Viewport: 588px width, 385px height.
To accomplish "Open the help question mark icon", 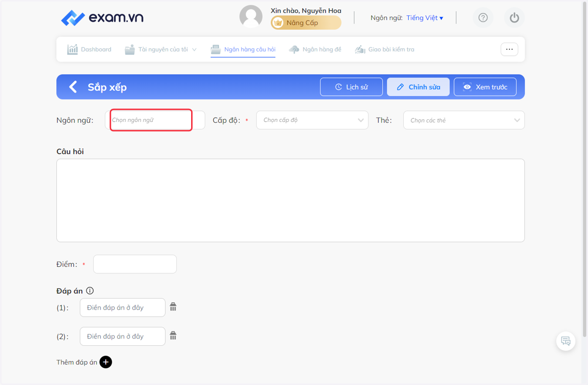I will click(483, 18).
